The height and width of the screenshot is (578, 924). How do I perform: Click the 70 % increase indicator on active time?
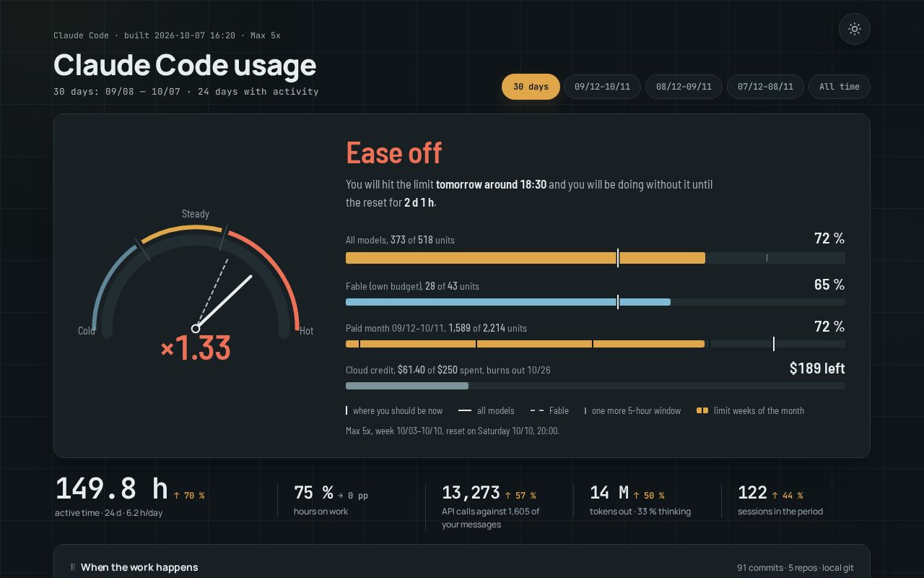189,496
